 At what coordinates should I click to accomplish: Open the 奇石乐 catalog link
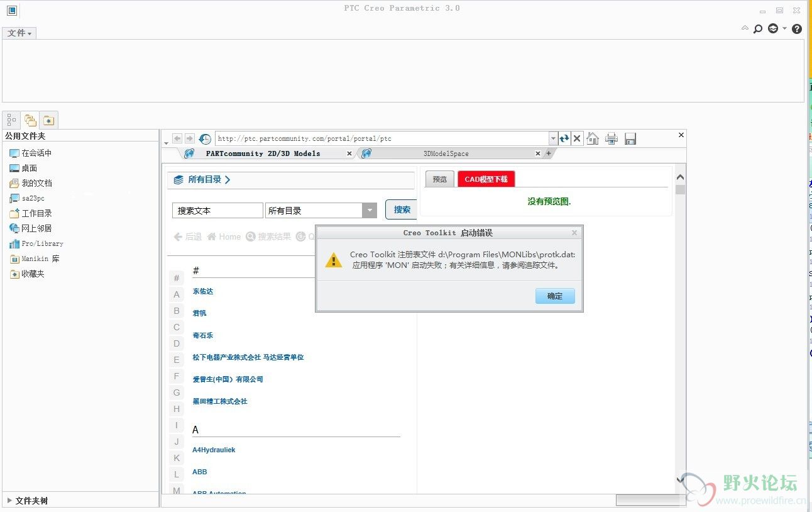203,335
